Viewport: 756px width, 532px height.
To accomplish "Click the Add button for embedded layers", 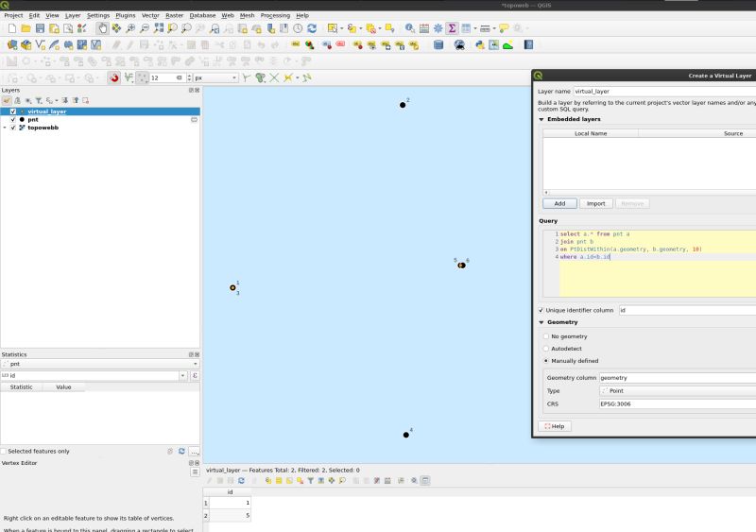I will pyautogui.click(x=559, y=203).
